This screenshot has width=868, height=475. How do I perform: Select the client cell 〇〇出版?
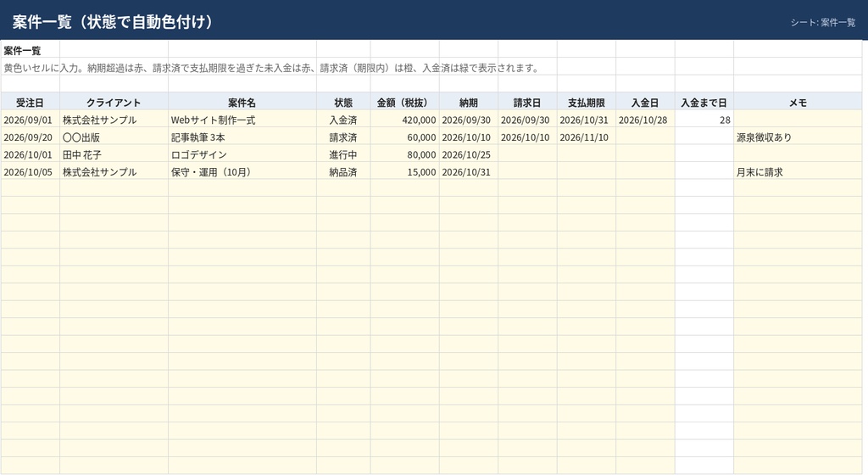114,137
